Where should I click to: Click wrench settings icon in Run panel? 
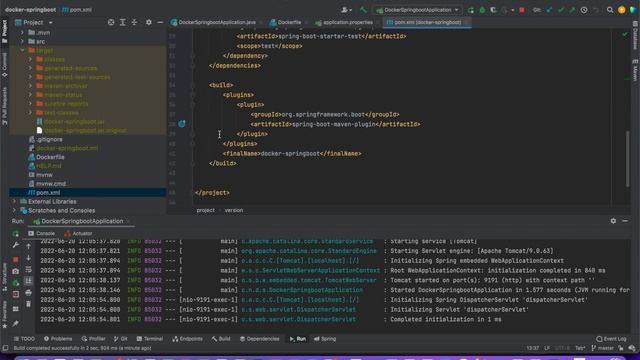16,245
